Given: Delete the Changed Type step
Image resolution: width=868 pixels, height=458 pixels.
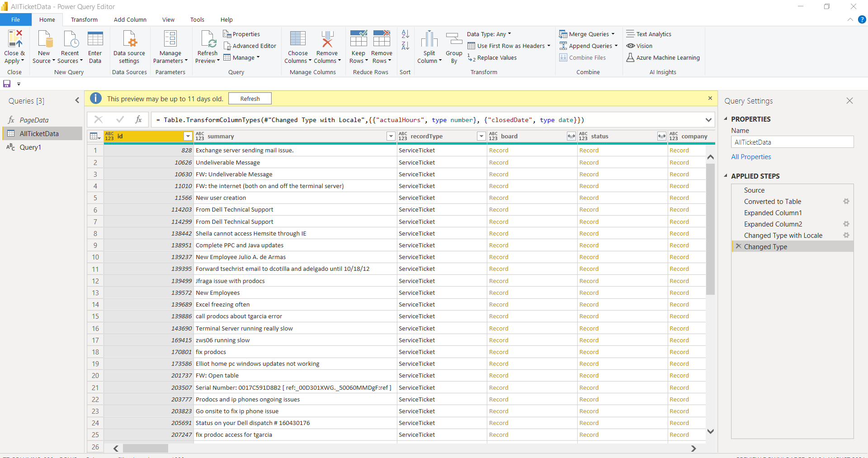Looking at the screenshot, I should [738, 246].
